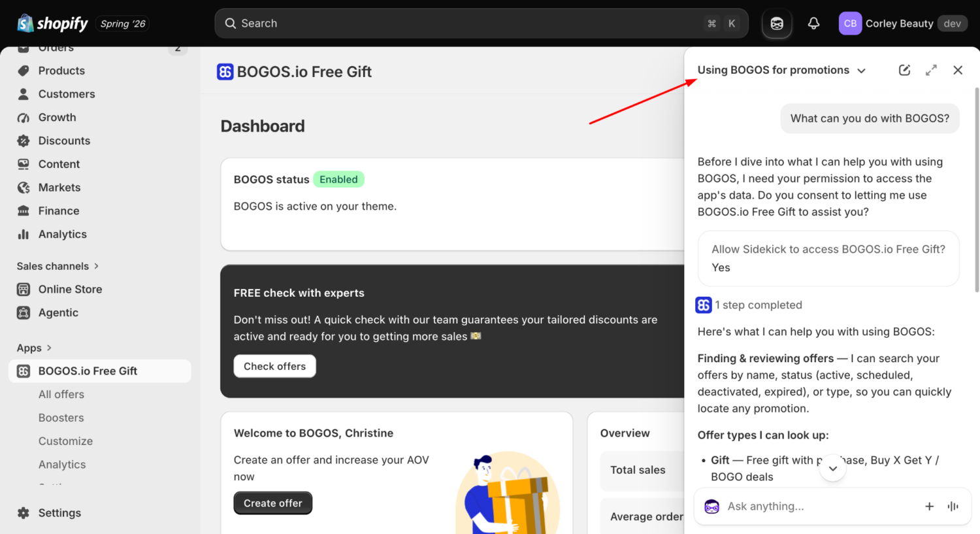Viewport: 980px width, 534px height.
Task: Click the FREE check with experts heading
Action: 299,293
